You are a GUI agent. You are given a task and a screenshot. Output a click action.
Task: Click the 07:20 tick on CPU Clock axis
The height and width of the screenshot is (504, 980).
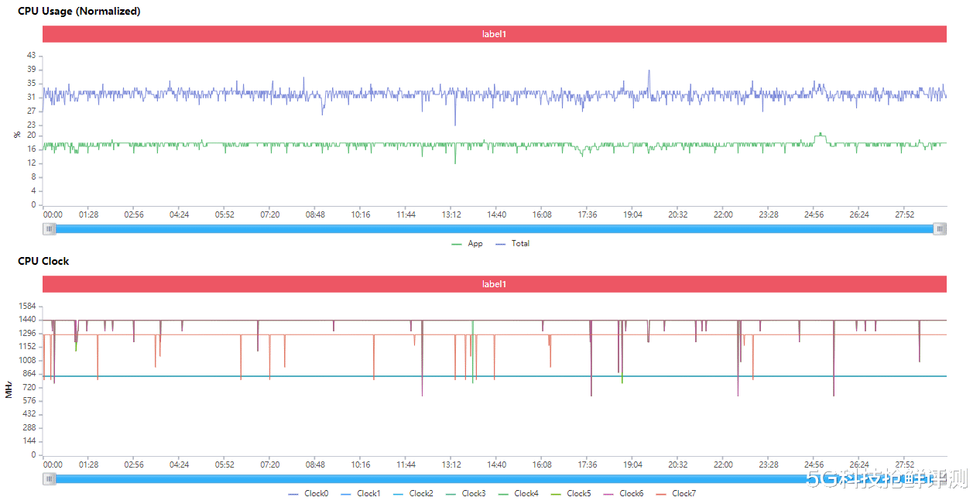click(270, 465)
